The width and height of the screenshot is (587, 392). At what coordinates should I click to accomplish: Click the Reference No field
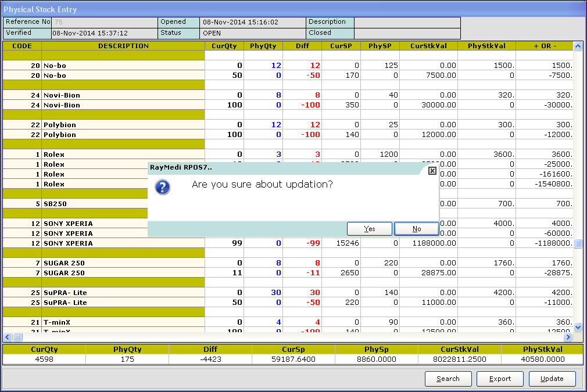105,22
